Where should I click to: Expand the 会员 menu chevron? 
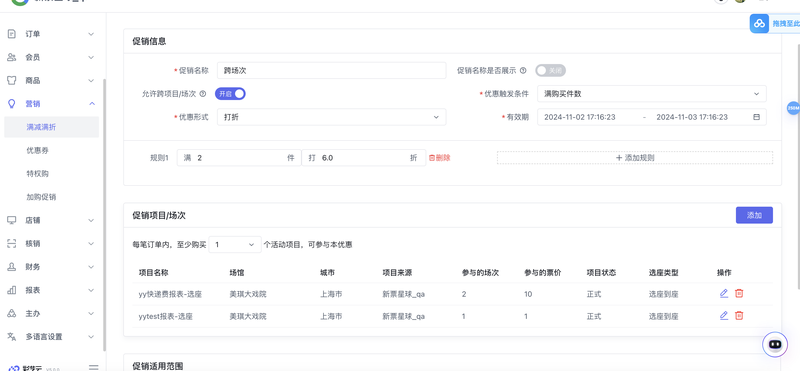(91, 57)
